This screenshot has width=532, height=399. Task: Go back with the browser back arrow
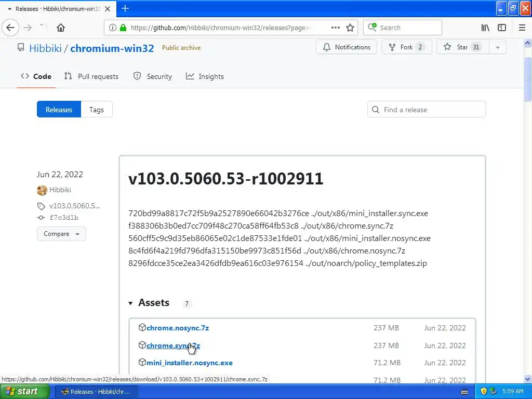click(x=10, y=28)
